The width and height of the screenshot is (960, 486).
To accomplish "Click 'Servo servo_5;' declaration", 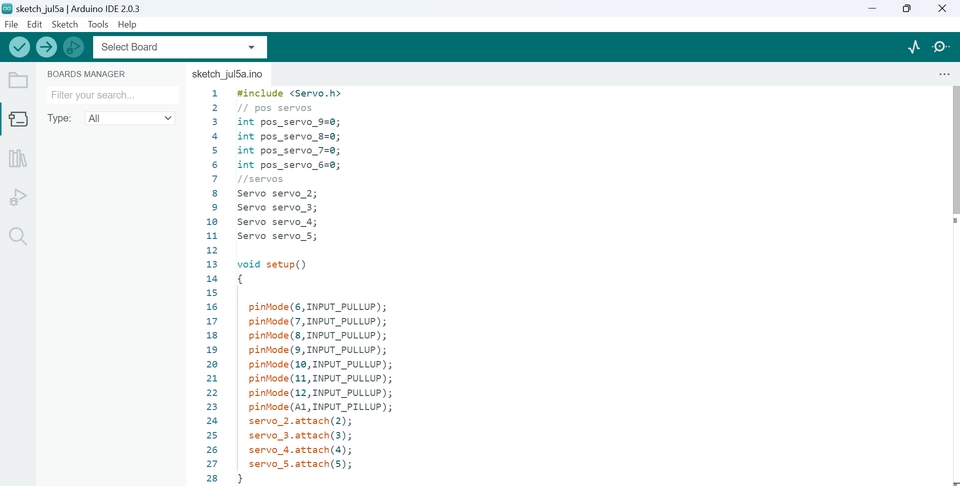I will click(277, 236).
